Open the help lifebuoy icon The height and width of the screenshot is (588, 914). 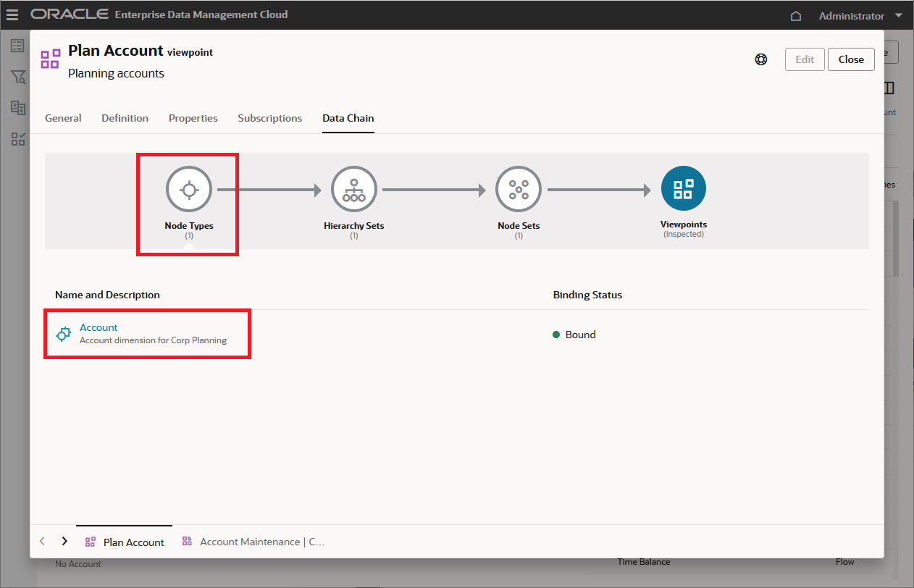coord(761,59)
